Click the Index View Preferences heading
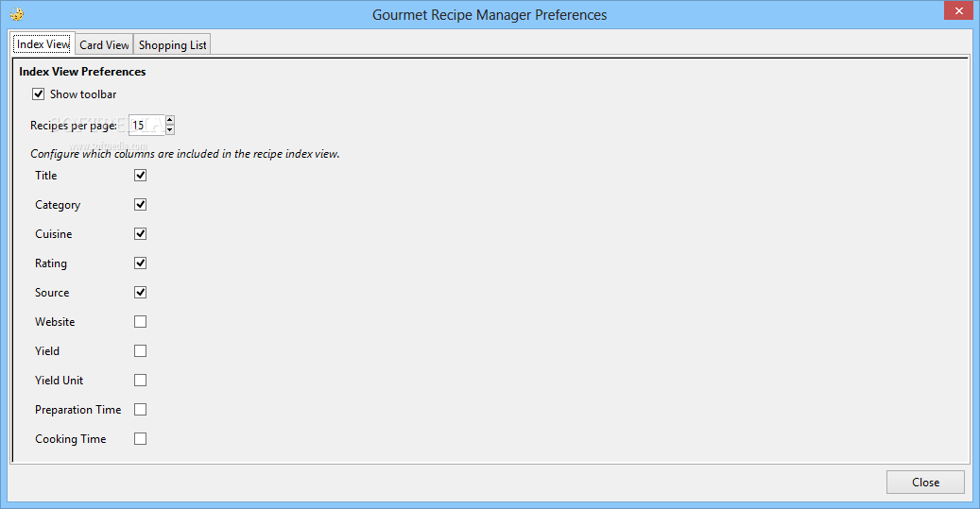The width and height of the screenshot is (980, 509). [x=82, y=72]
